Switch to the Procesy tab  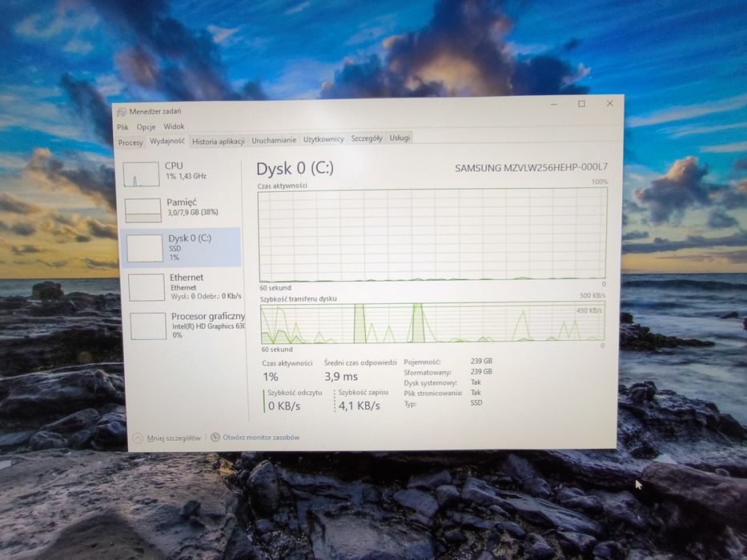point(131,142)
